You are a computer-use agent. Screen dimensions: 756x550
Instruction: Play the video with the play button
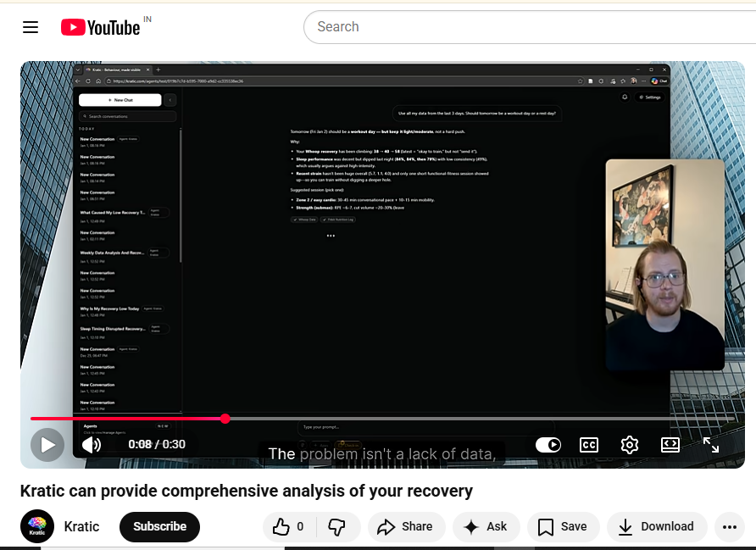tap(47, 445)
